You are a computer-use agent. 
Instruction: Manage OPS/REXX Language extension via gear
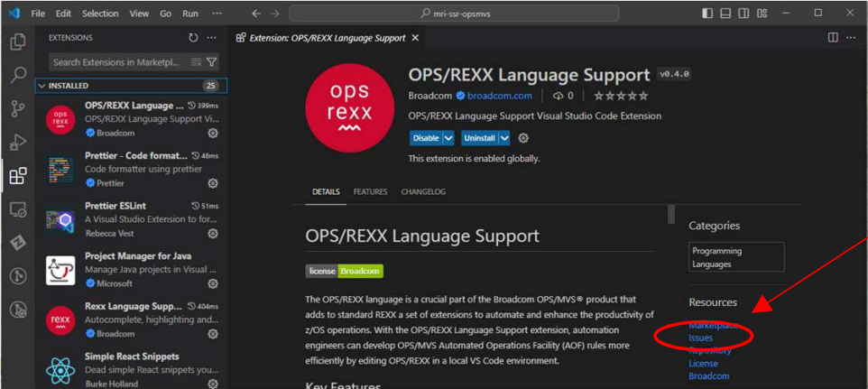pyautogui.click(x=213, y=134)
